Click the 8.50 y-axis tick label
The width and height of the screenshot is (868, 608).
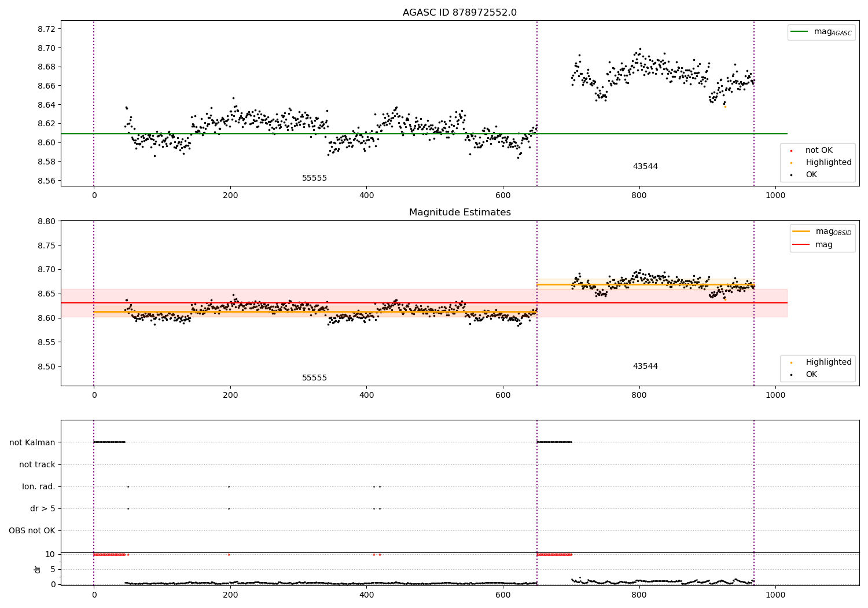click(x=46, y=367)
